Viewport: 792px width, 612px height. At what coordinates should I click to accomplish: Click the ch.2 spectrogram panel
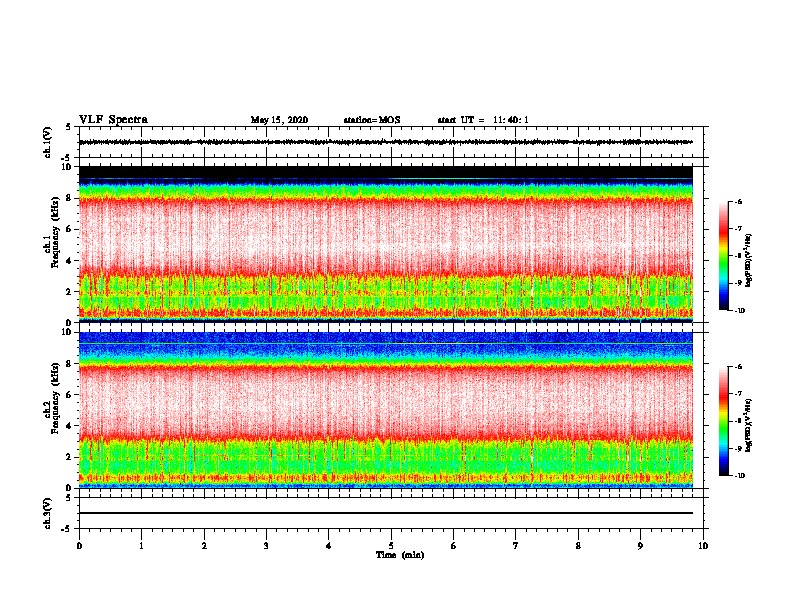(x=386, y=410)
